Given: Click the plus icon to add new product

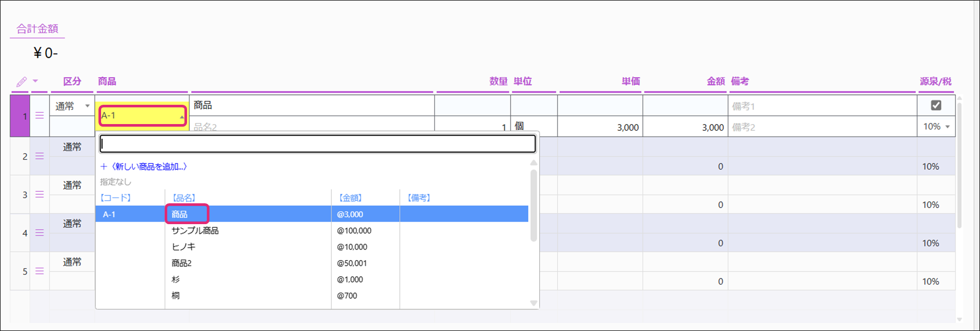Looking at the screenshot, I should 104,167.
